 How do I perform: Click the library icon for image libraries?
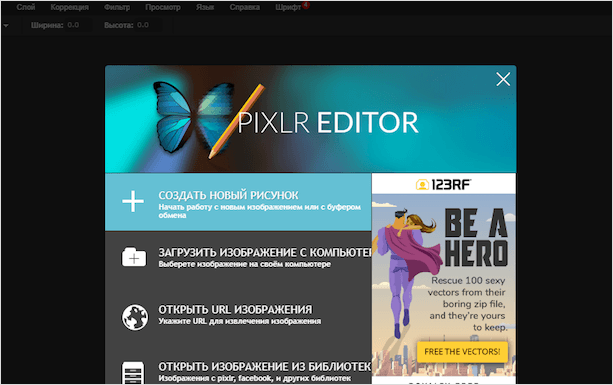pos(133,372)
